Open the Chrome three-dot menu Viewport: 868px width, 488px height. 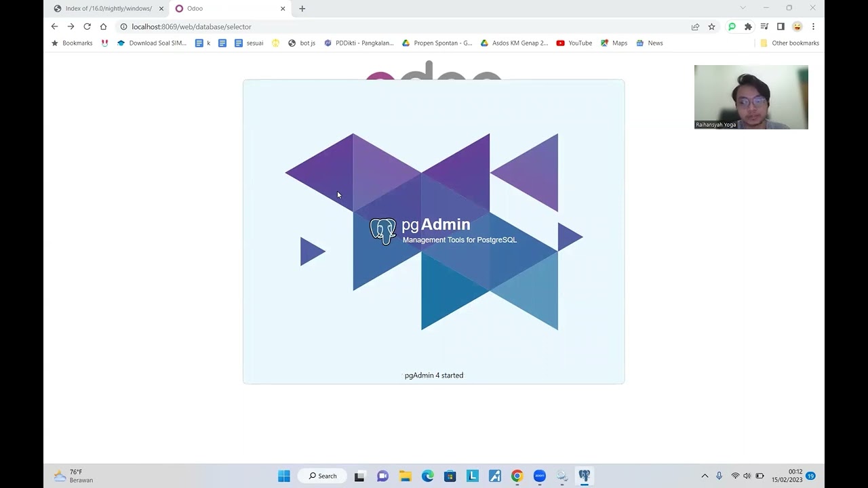point(813,26)
